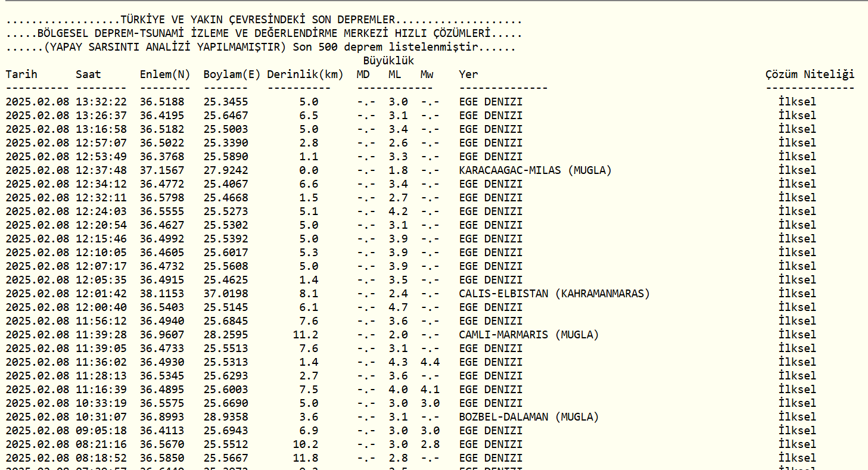Click the longitude value 27.9242
The image size is (868, 470).
226,170
